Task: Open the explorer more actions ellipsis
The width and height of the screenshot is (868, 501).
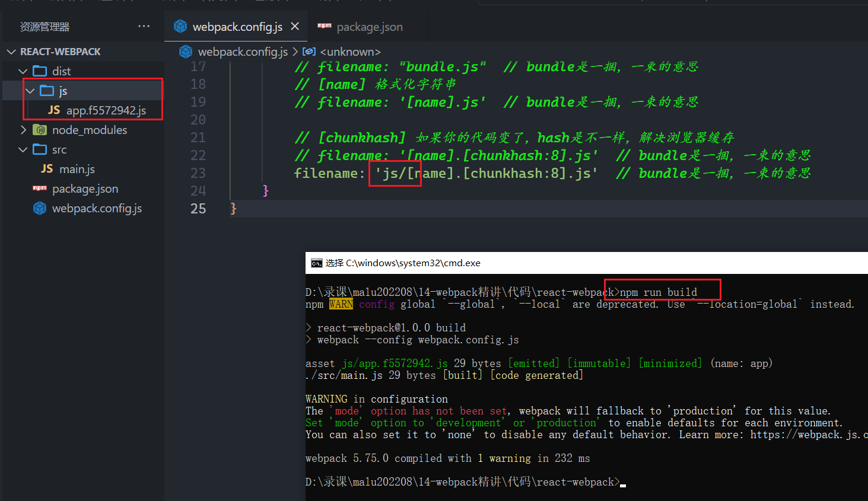Action: (144, 26)
